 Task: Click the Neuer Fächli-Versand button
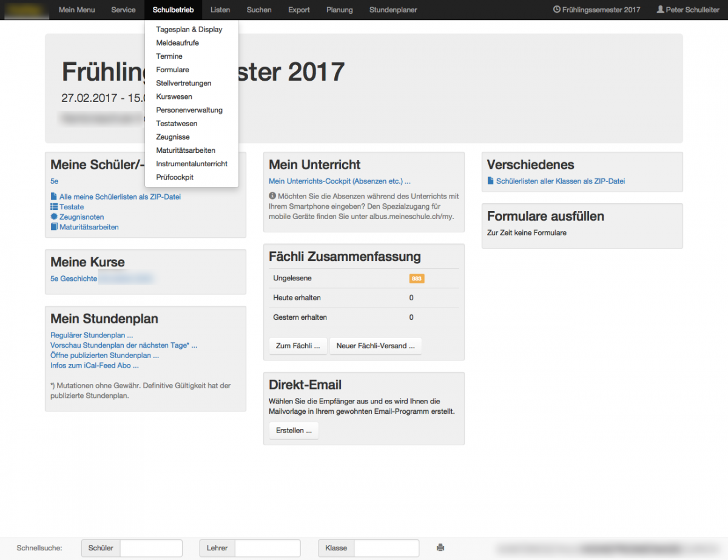[376, 346]
